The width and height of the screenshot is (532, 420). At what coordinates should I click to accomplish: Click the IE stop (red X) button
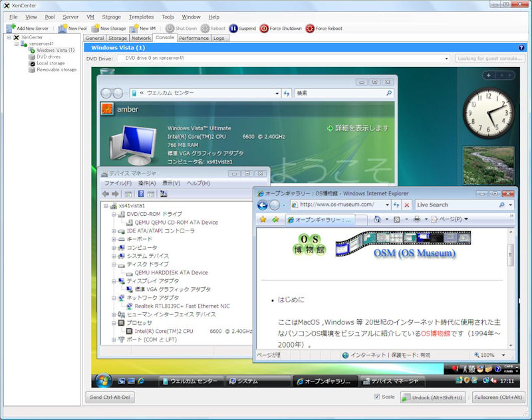coord(407,205)
